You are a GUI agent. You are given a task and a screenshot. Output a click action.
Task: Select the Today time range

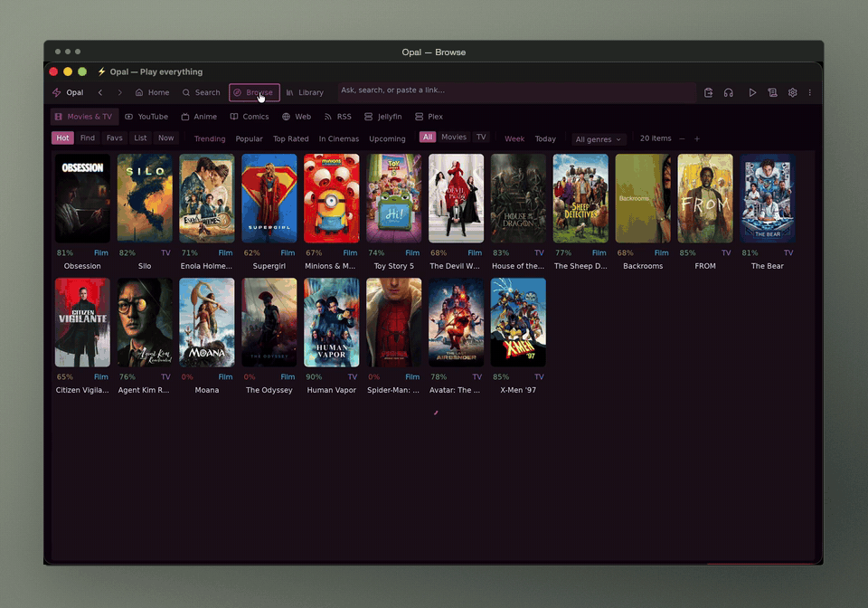545,139
